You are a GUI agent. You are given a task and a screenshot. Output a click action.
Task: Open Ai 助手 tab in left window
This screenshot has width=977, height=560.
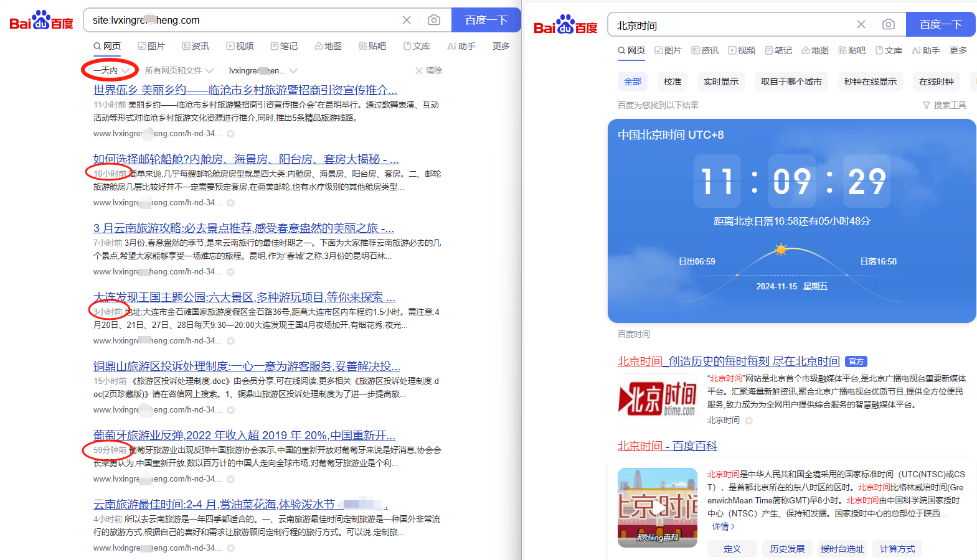coord(461,46)
